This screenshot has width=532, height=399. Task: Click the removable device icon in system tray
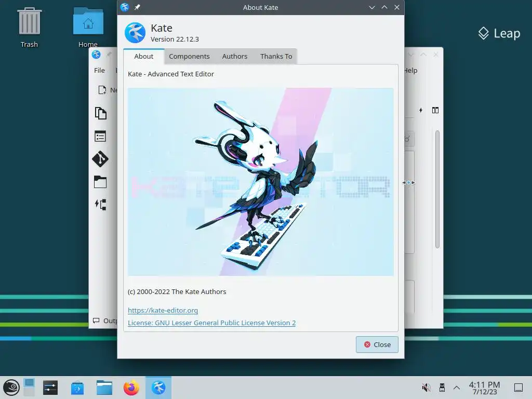442,388
